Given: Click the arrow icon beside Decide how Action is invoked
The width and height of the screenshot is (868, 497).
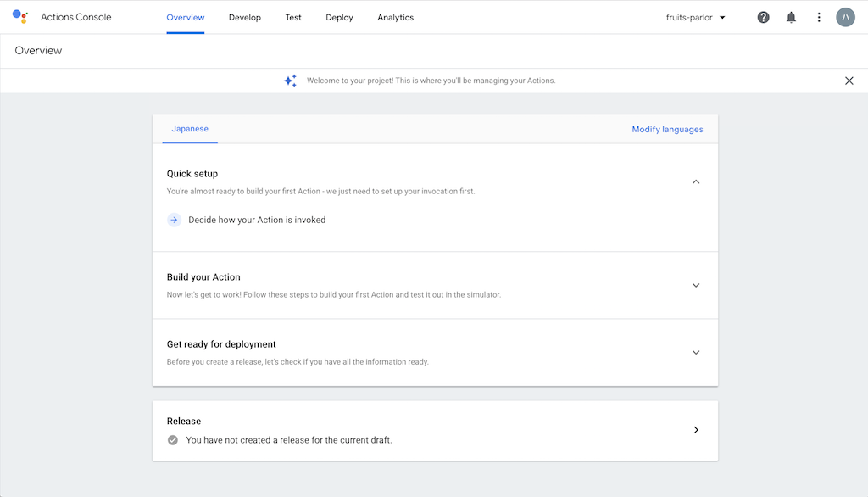Looking at the screenshot, I should 174,220.
